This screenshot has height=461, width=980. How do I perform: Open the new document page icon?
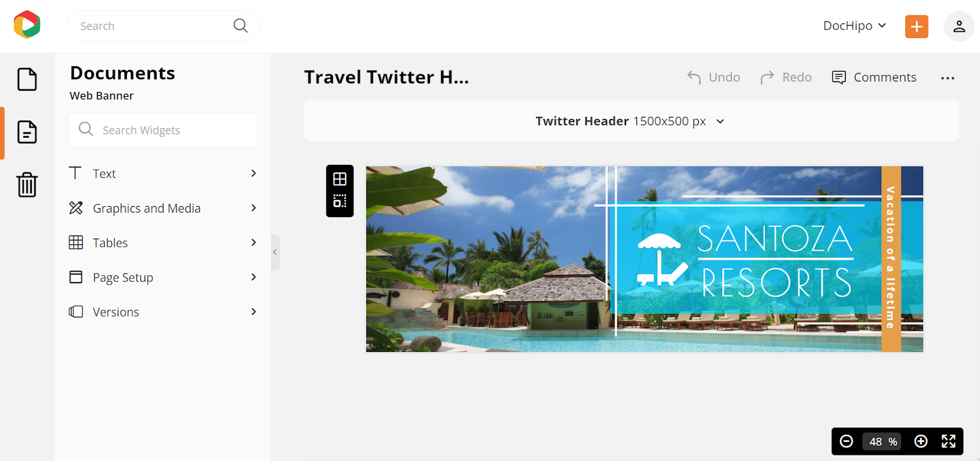click(27, 79)
